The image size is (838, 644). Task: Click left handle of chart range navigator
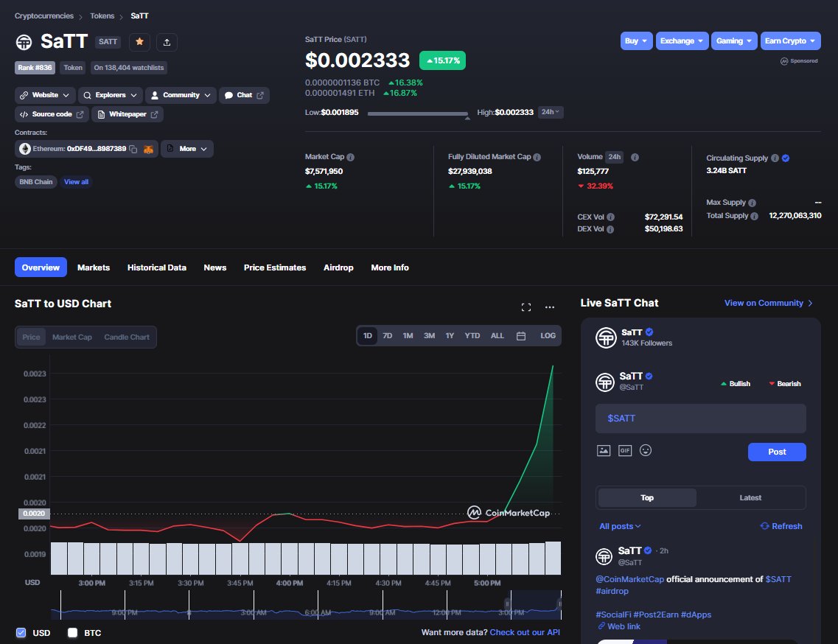(x=507, y=604)
